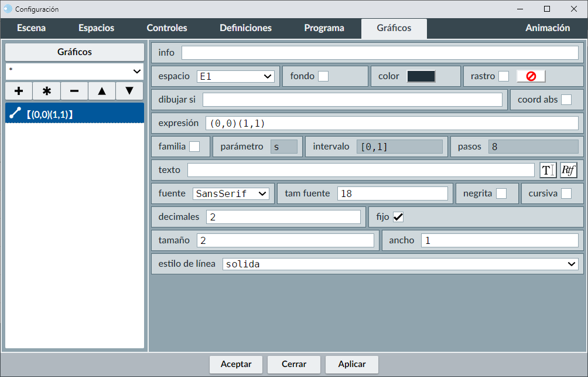Toggle the rastro checkbox
Image resolution: width=588 pixels, height=377 pixels.
point(504,76)
